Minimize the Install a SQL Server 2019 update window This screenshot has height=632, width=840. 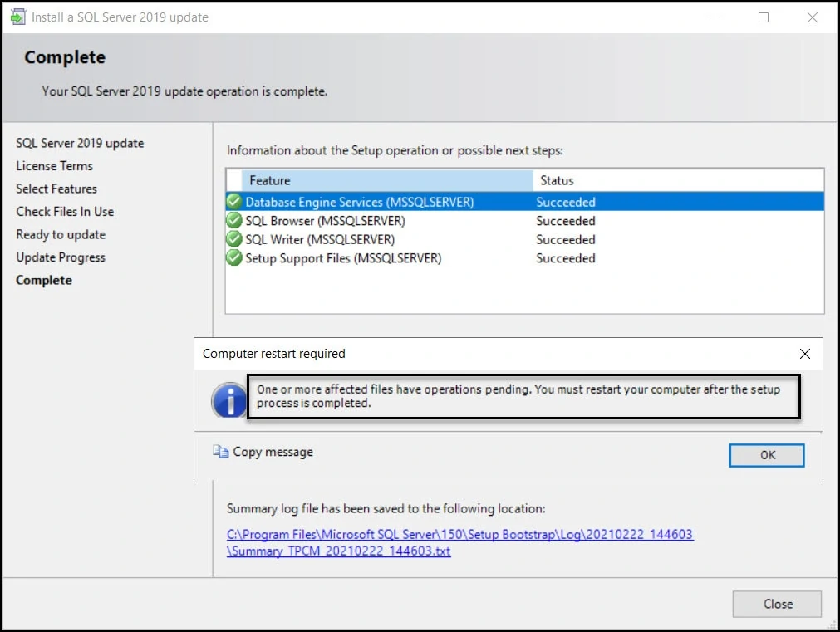[x=715, y=17]
